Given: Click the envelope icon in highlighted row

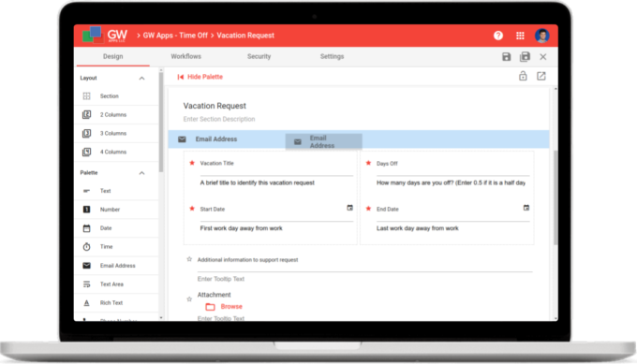Looking at the screenshot, I should [182, 139].
